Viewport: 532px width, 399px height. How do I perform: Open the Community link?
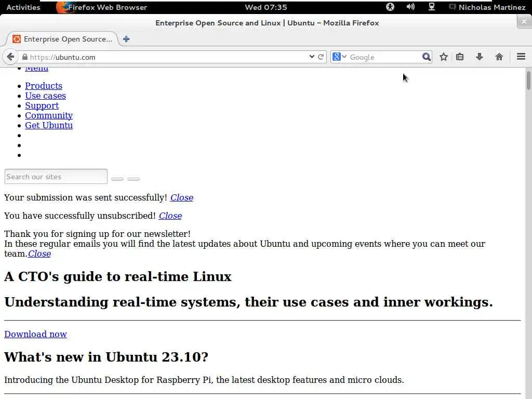49,115
